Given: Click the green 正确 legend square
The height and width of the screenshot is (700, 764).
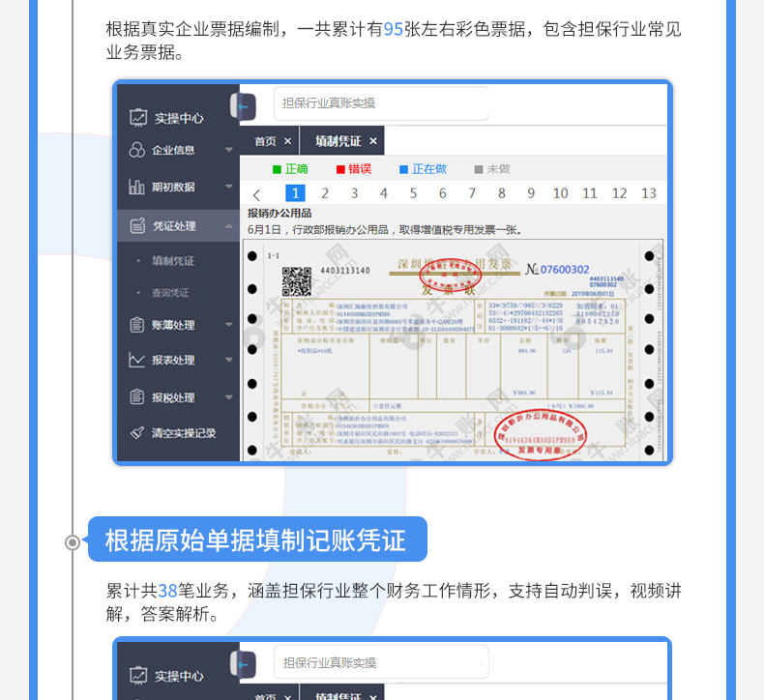Looking at the screenshot, I should point(277,169).
